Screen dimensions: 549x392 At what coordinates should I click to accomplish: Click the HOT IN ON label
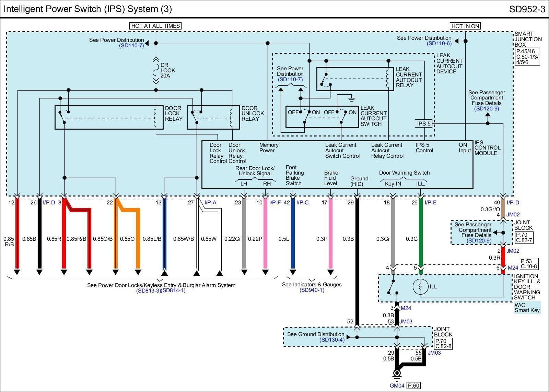tap(465, 26)
